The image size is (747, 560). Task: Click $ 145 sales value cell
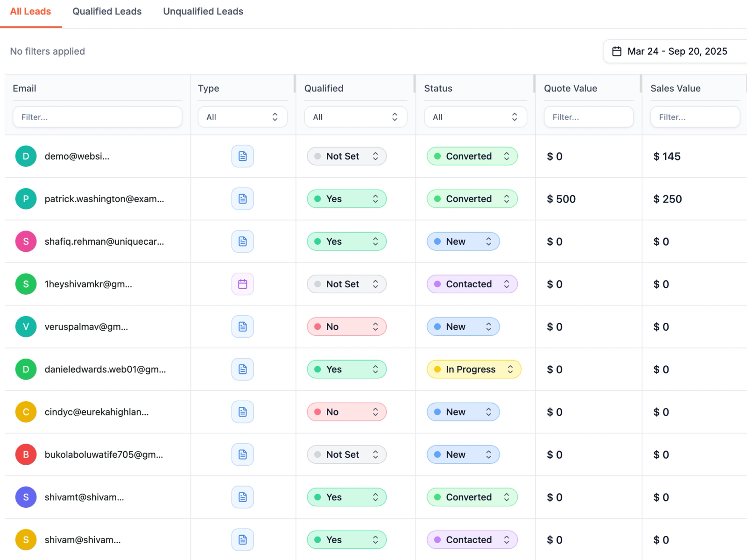[x=667, y=156]
